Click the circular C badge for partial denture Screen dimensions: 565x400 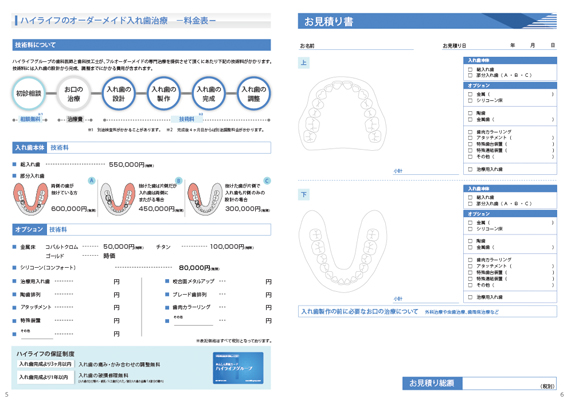click(x=267, y=181)
